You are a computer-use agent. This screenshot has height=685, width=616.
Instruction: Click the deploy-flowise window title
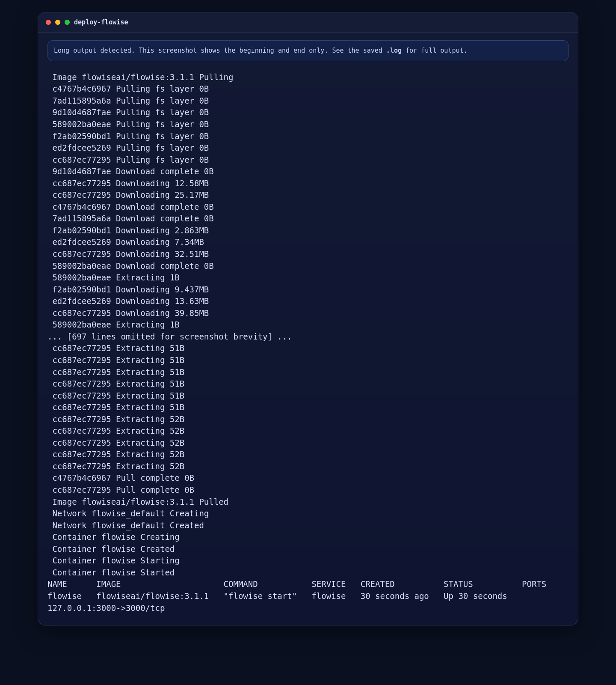(x=101, y=22)
